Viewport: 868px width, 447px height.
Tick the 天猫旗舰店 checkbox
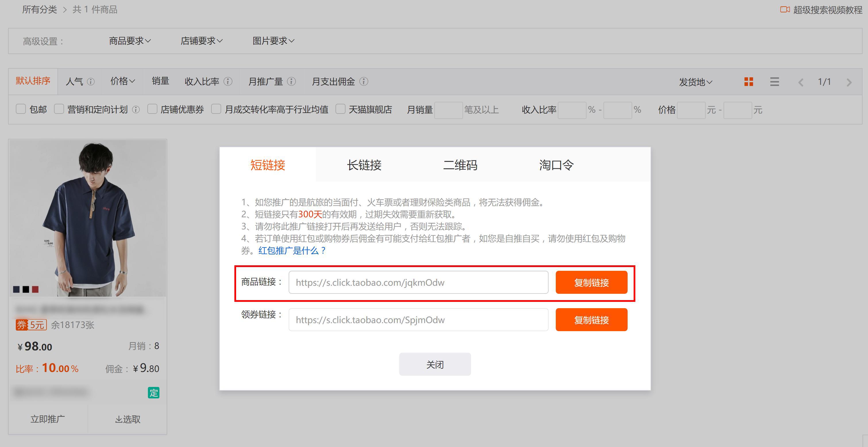click(340, 109)
